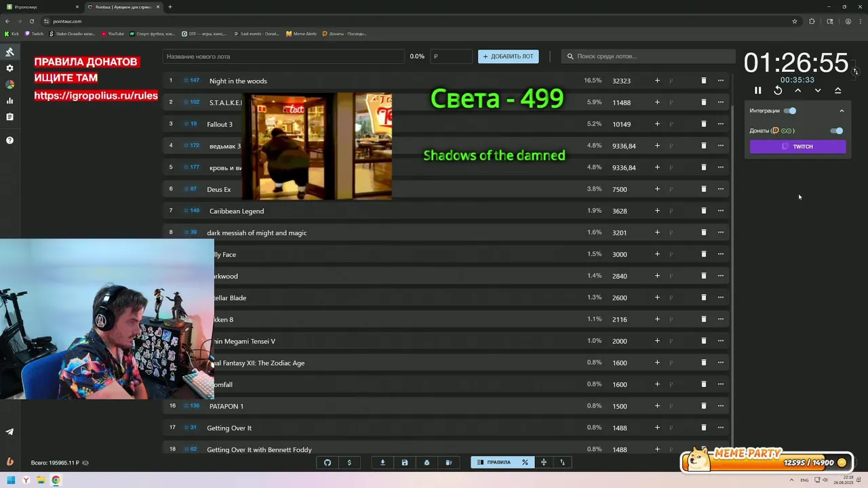The image size is (868, 488).
Task: Open more options for Getting Over It lot
Action: tap(720, 428)
